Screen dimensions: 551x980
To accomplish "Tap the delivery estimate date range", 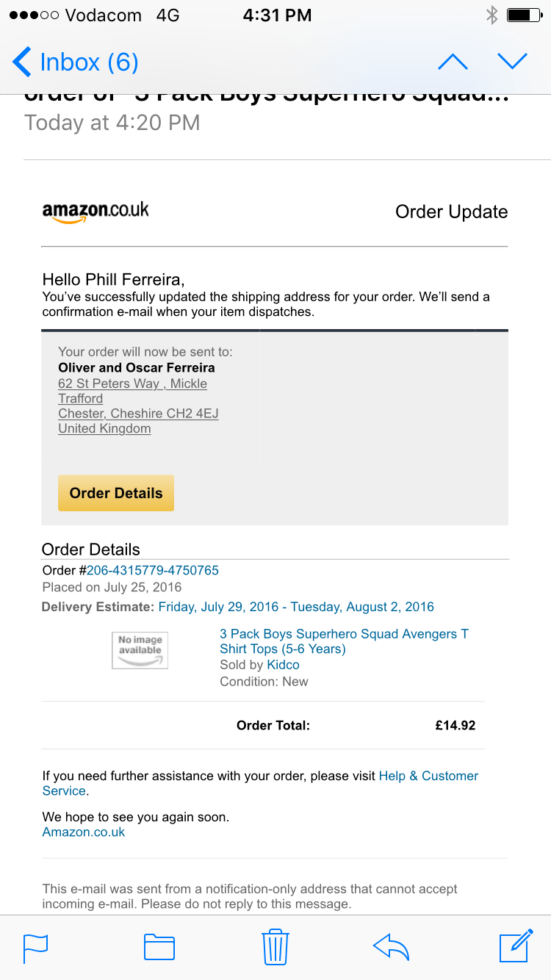I will pyautogui.click(x=296, y=607).
